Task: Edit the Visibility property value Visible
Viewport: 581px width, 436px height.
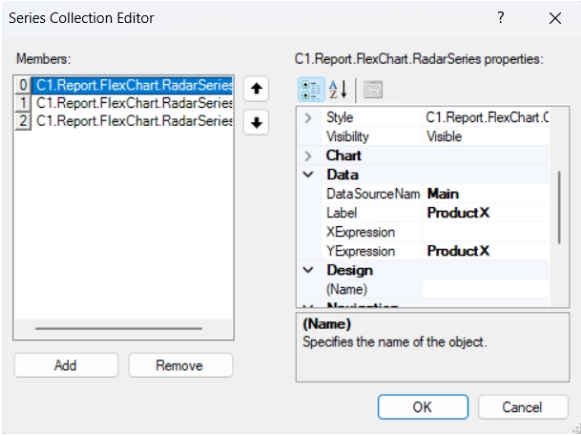Action: click(x=486, y=137)
